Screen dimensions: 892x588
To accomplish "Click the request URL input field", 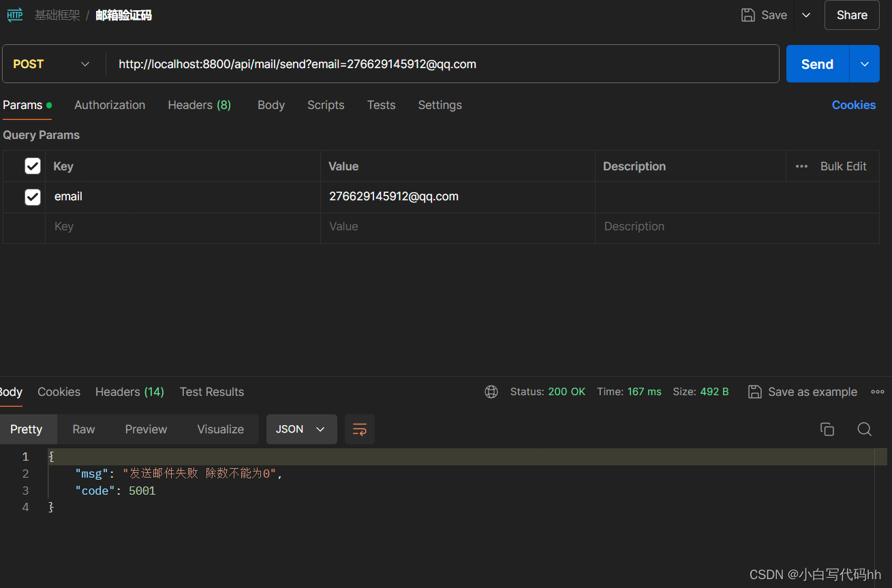I will (x=443, y=64).
